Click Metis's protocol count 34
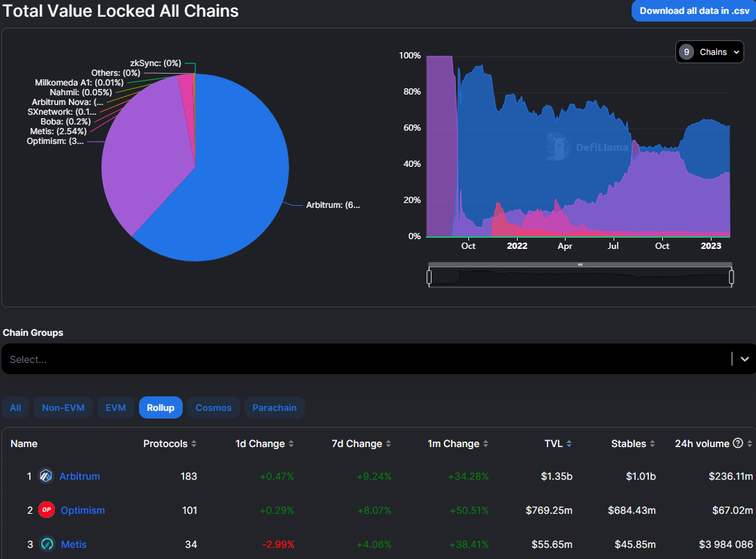The width and height of the screenshot is (756, 559). pyautogui.click(x=191, y=544)
